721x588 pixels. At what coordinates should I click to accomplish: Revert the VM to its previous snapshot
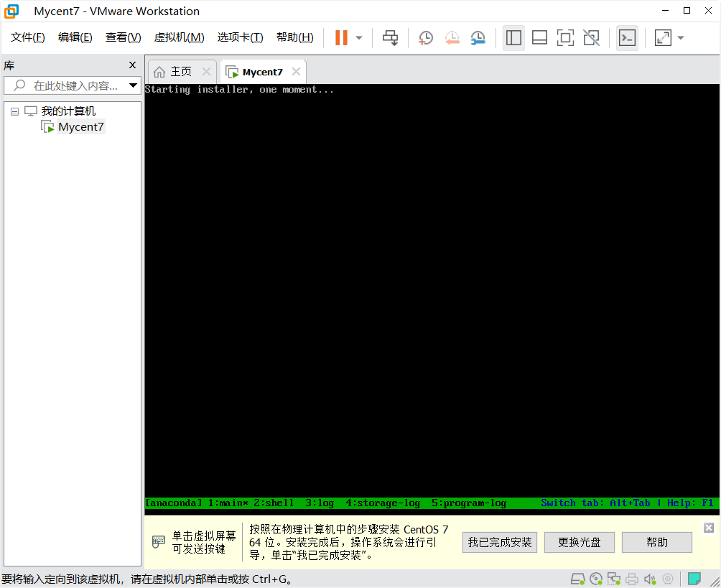coord(452,38)
